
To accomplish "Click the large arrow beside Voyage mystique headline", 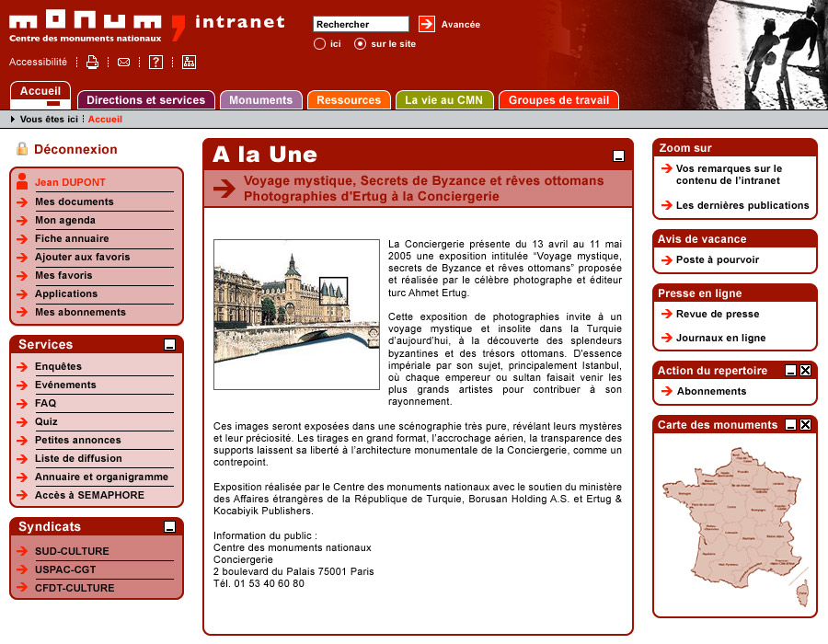I will point(224,188).
